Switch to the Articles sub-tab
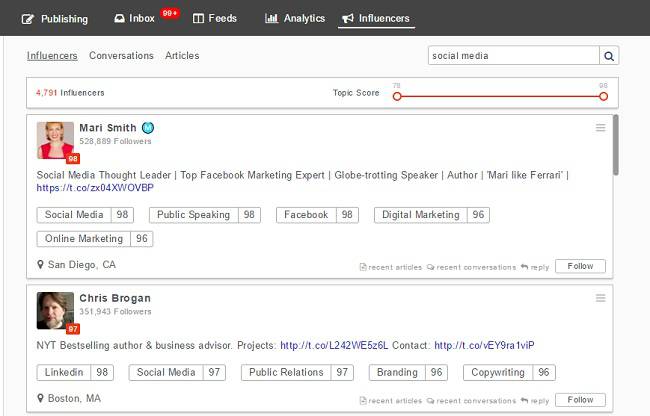 point(182,56)
